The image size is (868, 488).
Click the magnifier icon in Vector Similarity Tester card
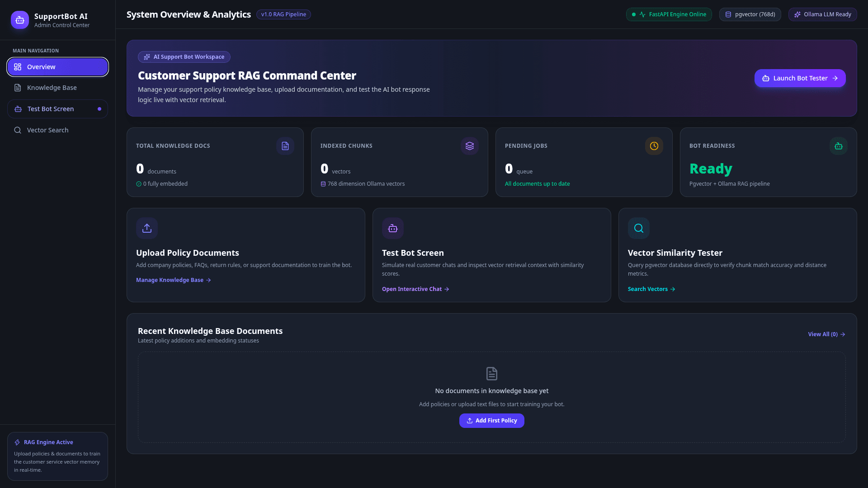click(639, 228)
